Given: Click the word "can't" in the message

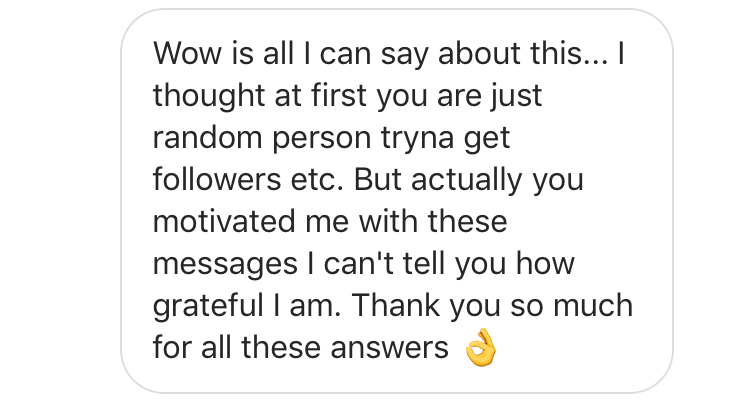Looking at the screenshot, I should (x=358, y=264).
